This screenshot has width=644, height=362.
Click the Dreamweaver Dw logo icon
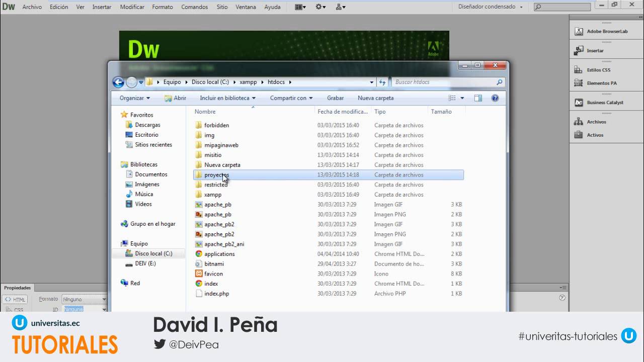pos(9,7)
